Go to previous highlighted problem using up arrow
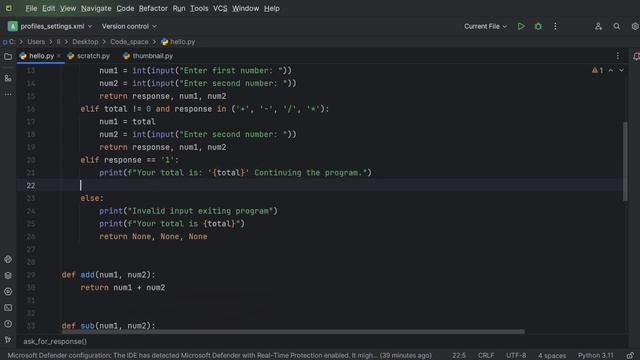This screenshot has width=640, height=360. [x=611, y=70]
